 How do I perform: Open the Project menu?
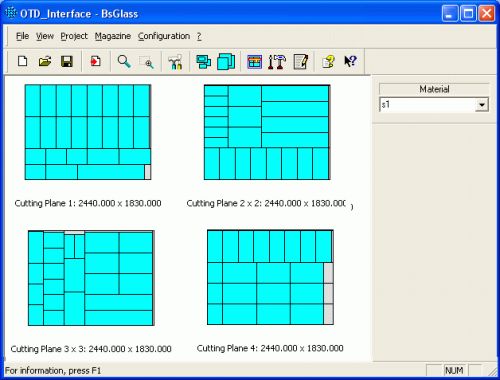click(x=74, y=36)
